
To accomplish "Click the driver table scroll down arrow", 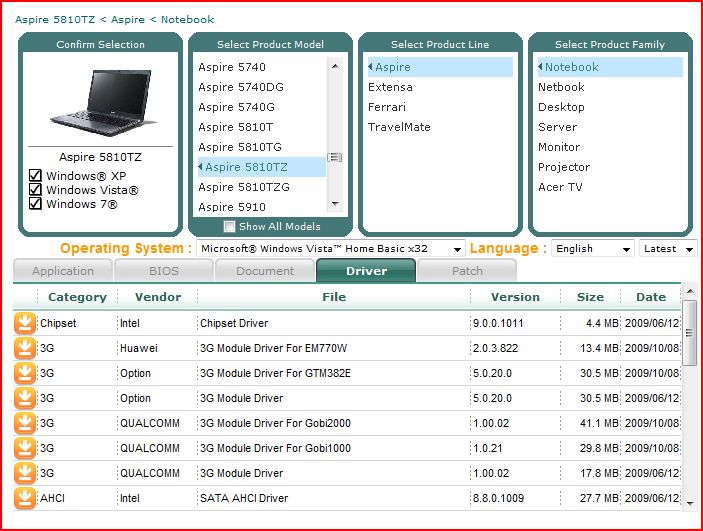I will (690, 503).
